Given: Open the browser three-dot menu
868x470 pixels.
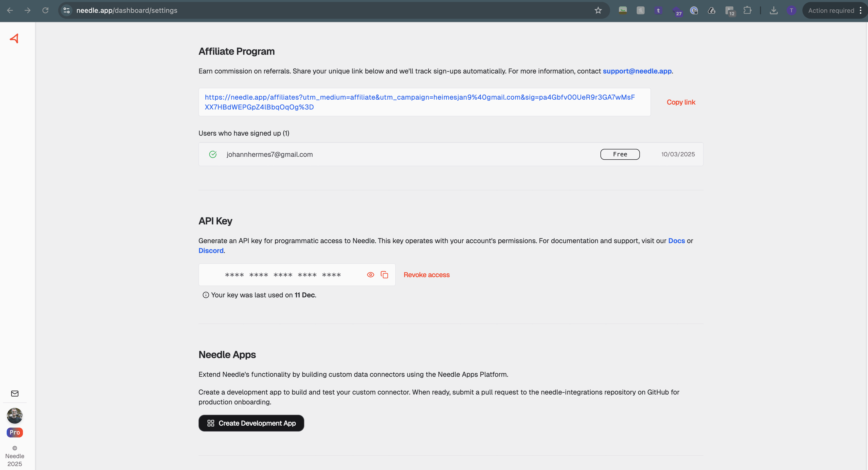Looking at the screenshot, I should click(x=861, y=10).
